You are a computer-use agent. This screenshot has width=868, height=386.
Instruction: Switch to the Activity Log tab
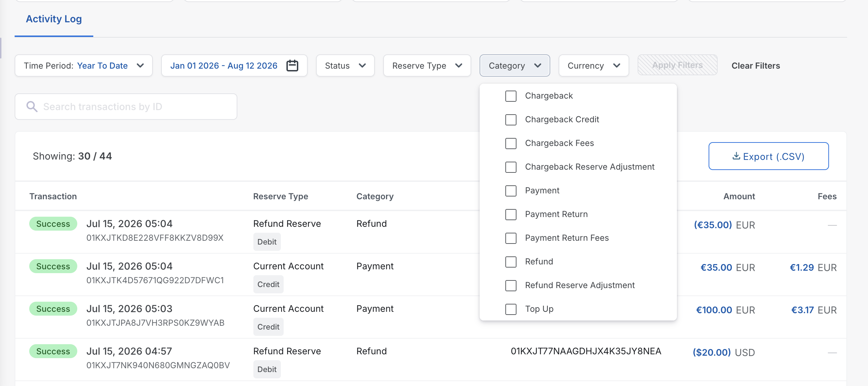[x=54, y=19]
